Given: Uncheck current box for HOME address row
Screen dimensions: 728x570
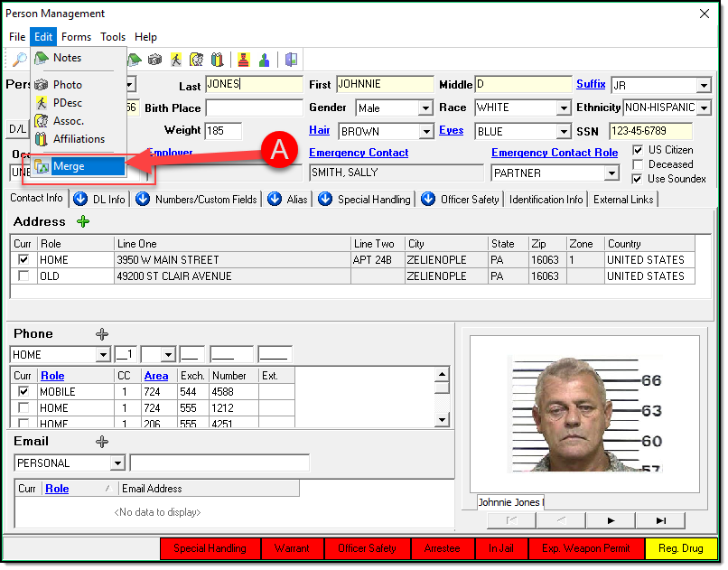Looking at the screenshot, I should 23,260.
